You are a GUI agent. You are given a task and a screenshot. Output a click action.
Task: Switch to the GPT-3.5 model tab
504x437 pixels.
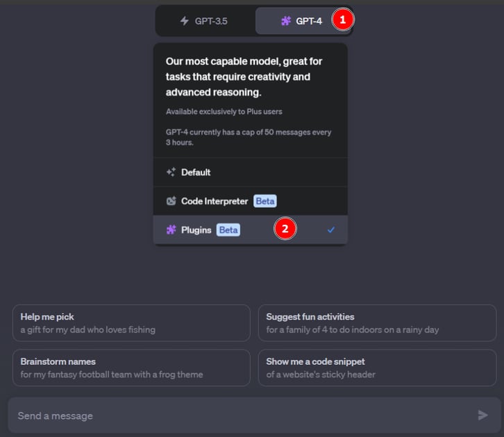tap(205, 21)
